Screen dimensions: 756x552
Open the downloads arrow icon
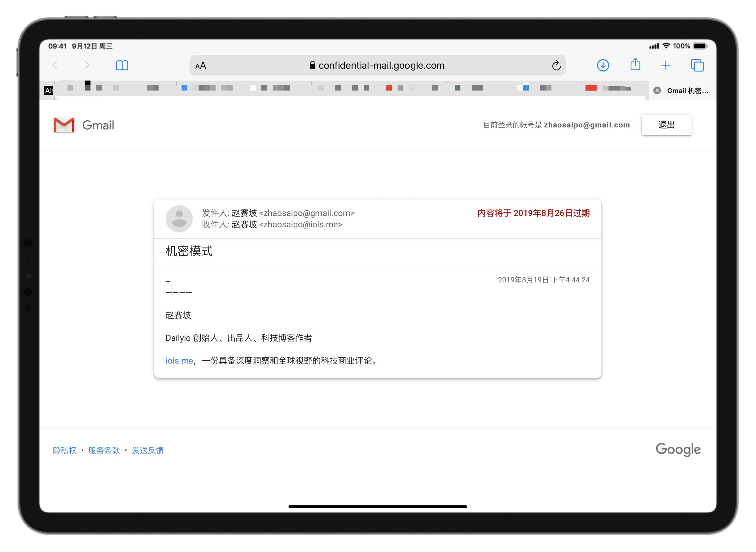pos(603,65)
